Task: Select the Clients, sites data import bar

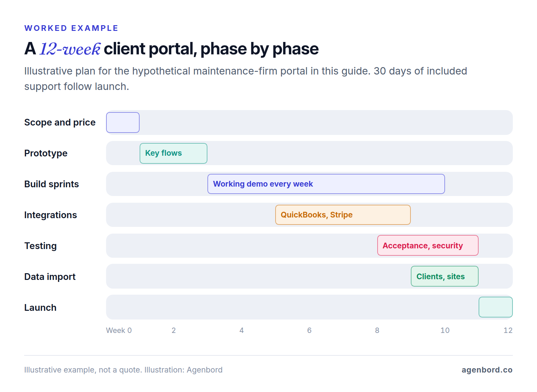Action: point(445,276)
